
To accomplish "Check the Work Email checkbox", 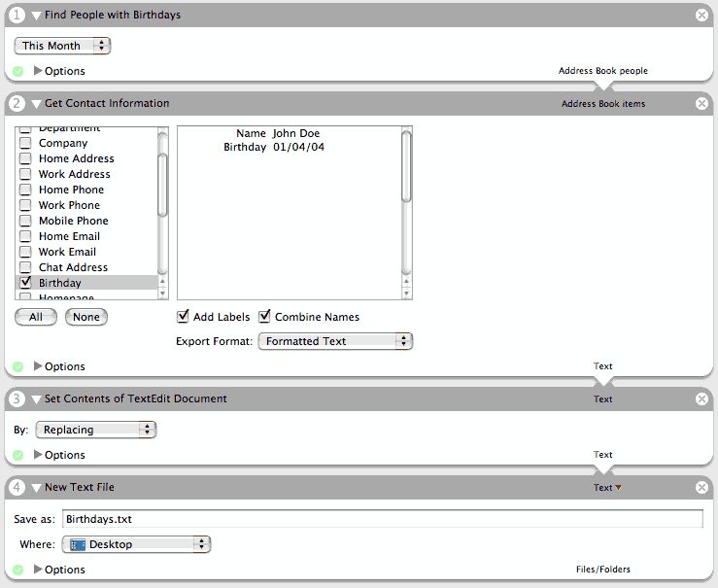I will tap(25, 252).
